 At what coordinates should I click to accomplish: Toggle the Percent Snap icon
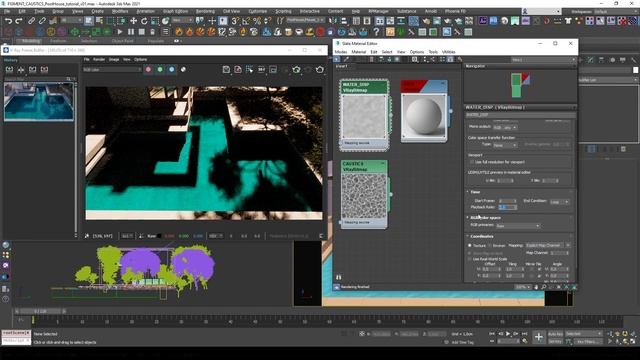(257, 21)
